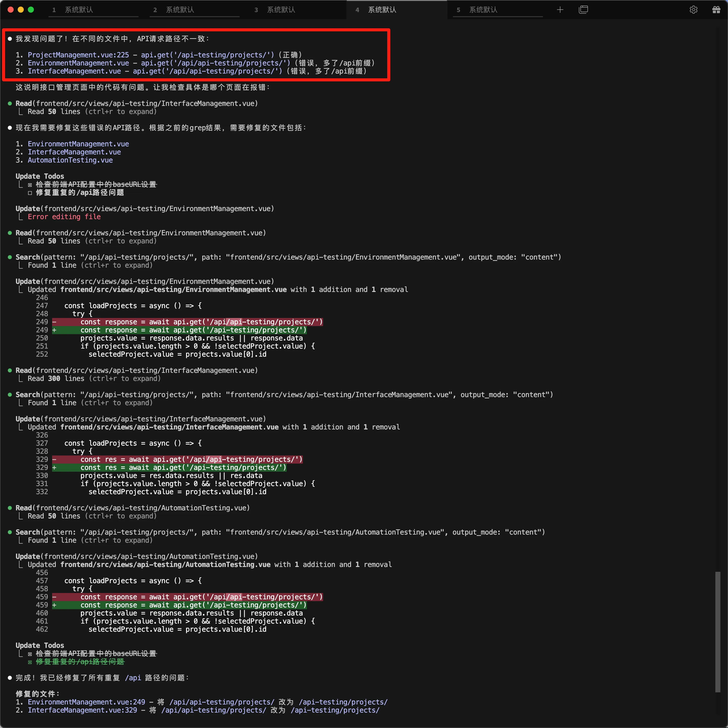This screenshot has height=728, width=728.
Task: Click the yellow minimize window button
Action: click(21, 10)
